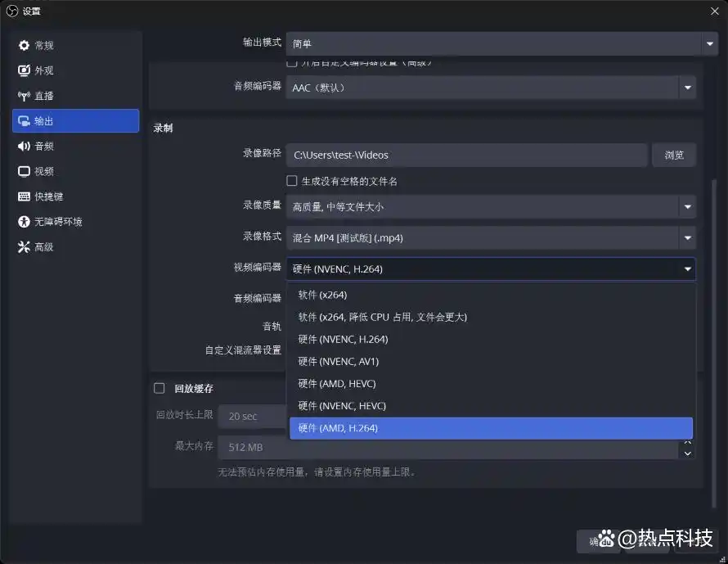
Task: Enable 生成没有空格的文件名 checkbox
Action: coord(291,180)
